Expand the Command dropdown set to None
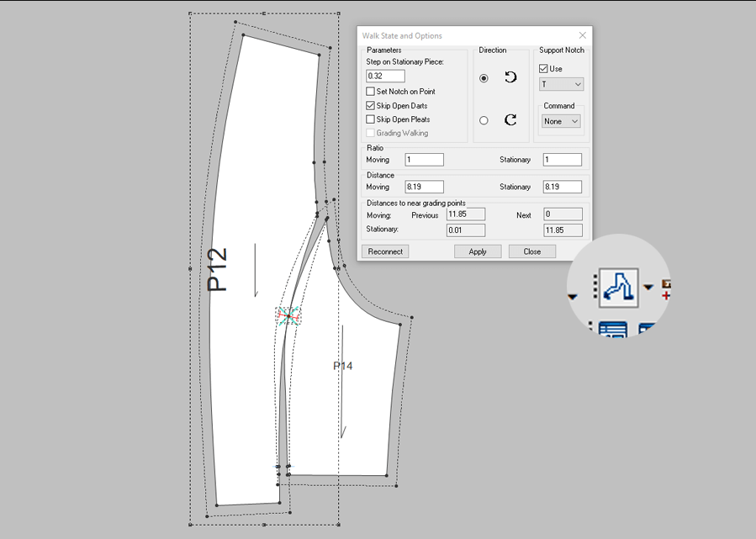This screenshot has width=756, height=539. coord(561,121)
